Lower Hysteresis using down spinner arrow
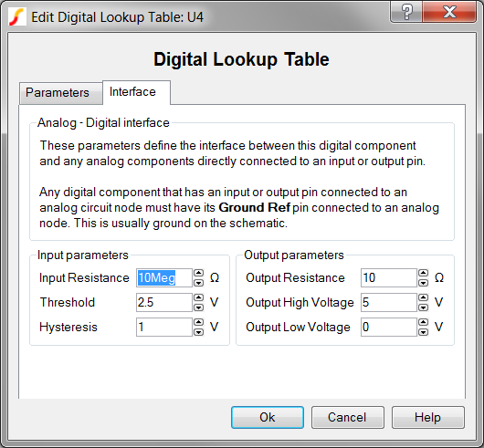 point(198,332)
